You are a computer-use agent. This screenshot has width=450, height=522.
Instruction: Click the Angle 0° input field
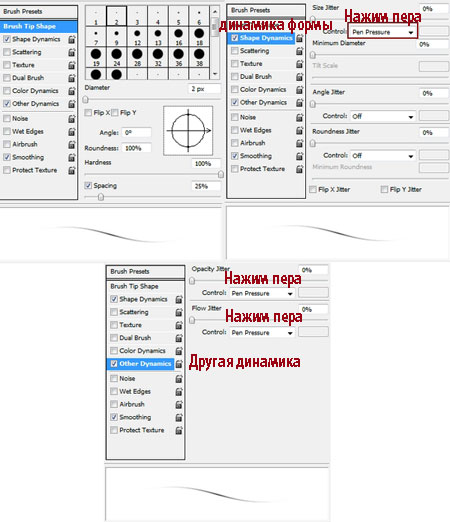136,133
